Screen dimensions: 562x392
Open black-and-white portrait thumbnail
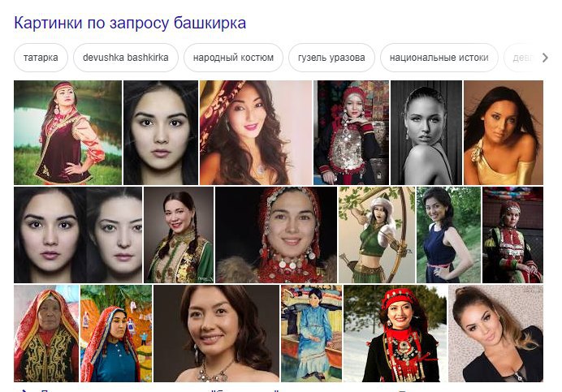tap(426, 132)
